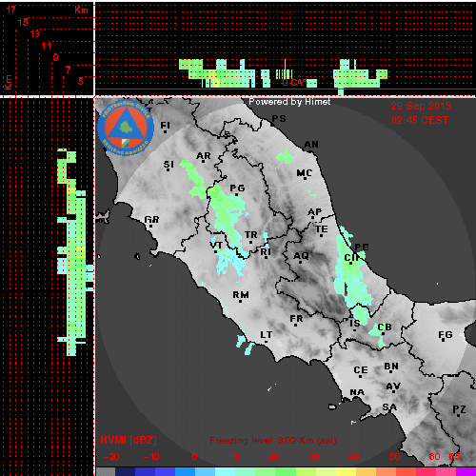Click the 'Powered by Himet' caption
The width and height of the screenshot is (476, 476).
289,102
